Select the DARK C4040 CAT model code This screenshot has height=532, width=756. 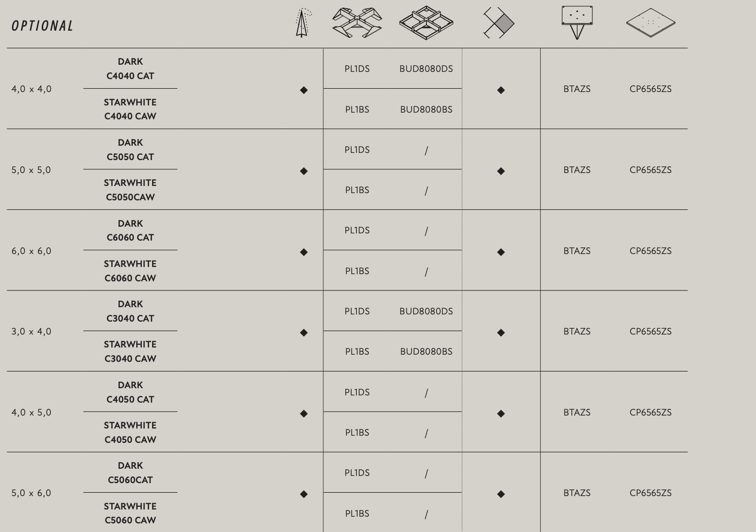(x=130, y=69)
